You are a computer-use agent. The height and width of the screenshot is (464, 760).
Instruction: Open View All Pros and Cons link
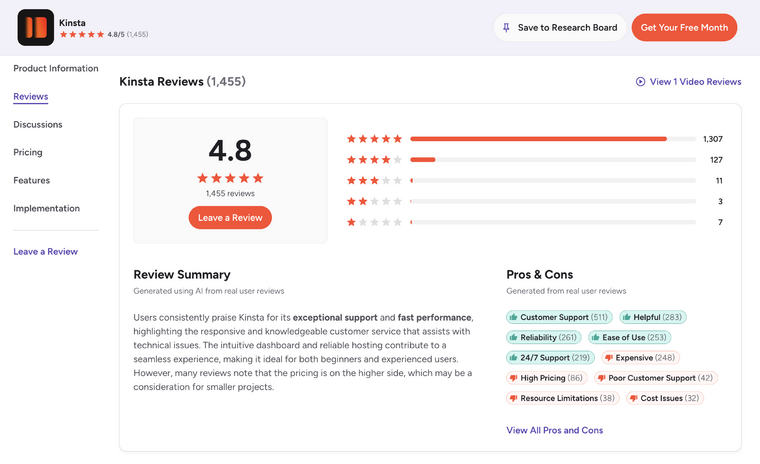pyautogui.click(x=554, y=431)
